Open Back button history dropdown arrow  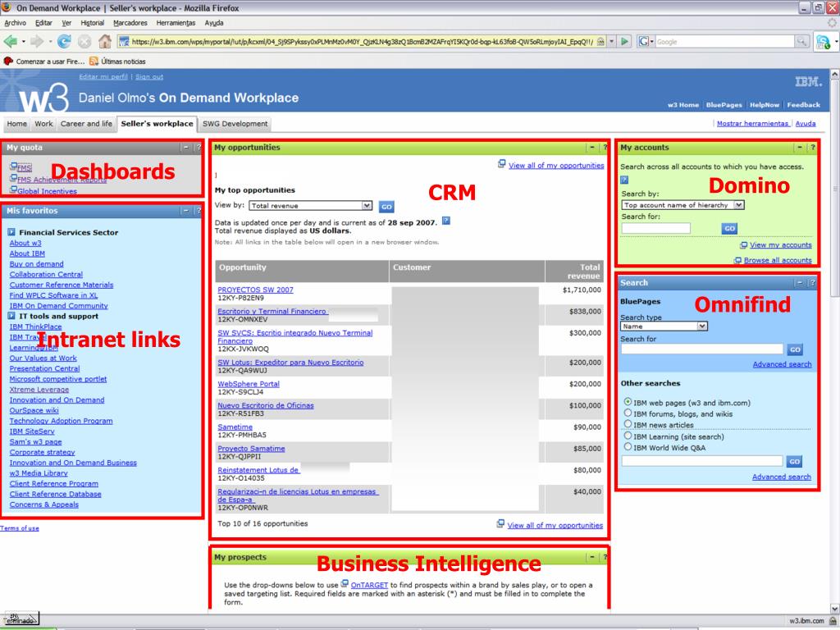tap(23, 41)
